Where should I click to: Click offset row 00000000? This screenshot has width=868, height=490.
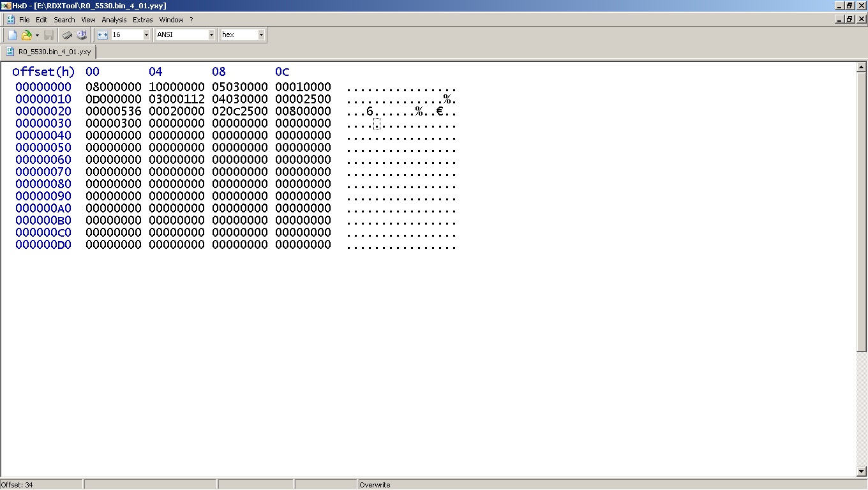point(43,87)
